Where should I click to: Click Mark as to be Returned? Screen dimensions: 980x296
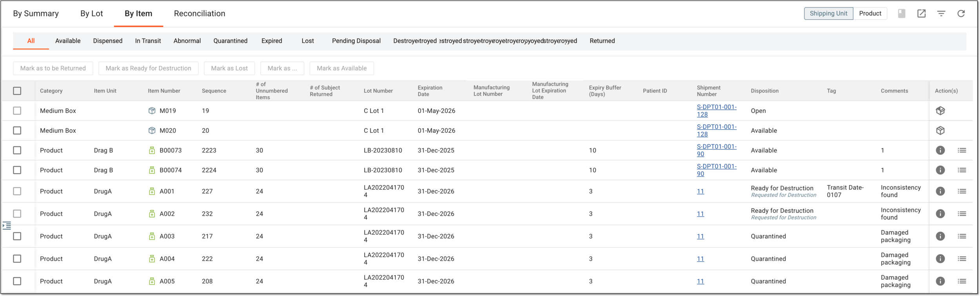53,68
